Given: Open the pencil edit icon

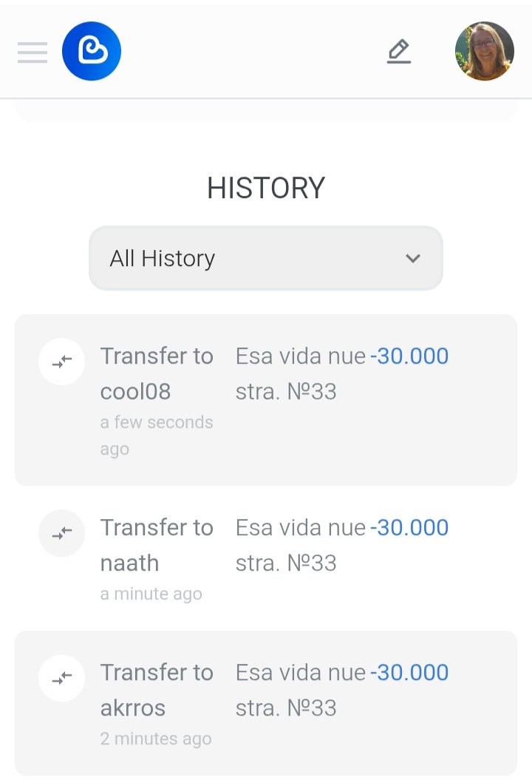Looking at the screenshot, I should 399,52.
